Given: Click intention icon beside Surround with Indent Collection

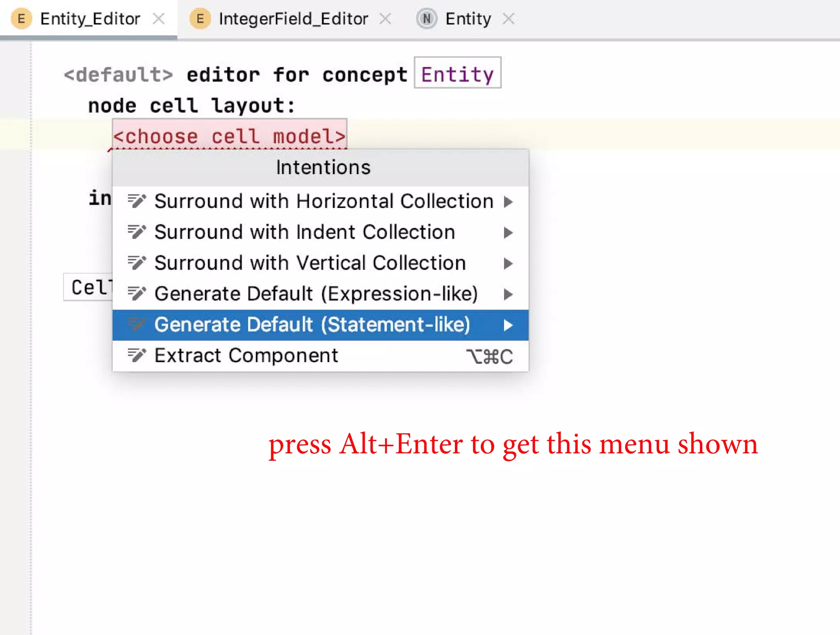Looking at the screenshot, I should (x=136, y=232).
